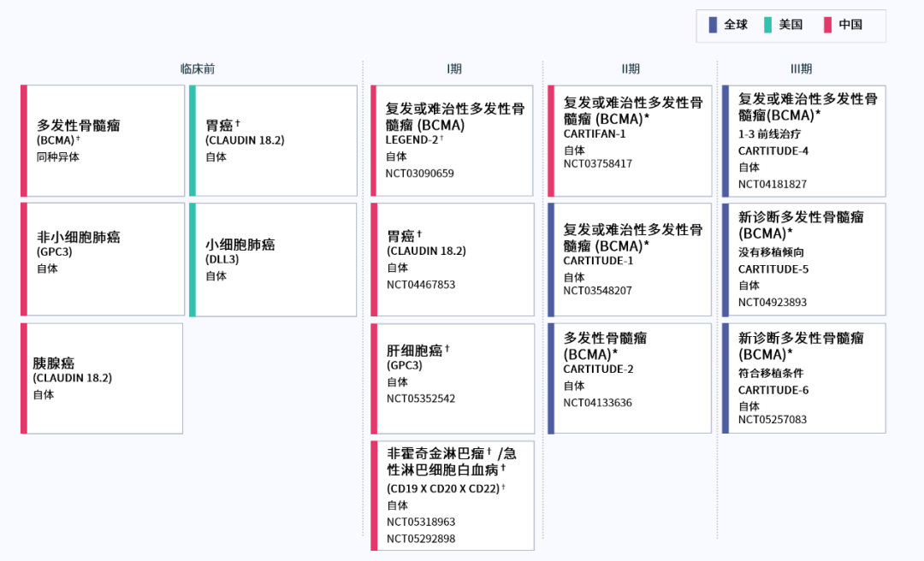Screen dimensions: 924x561
Task: Open the 胰腺癌 CLAUDIN 18.2 card
Action: pyautogui.click(x=102, y=378)
